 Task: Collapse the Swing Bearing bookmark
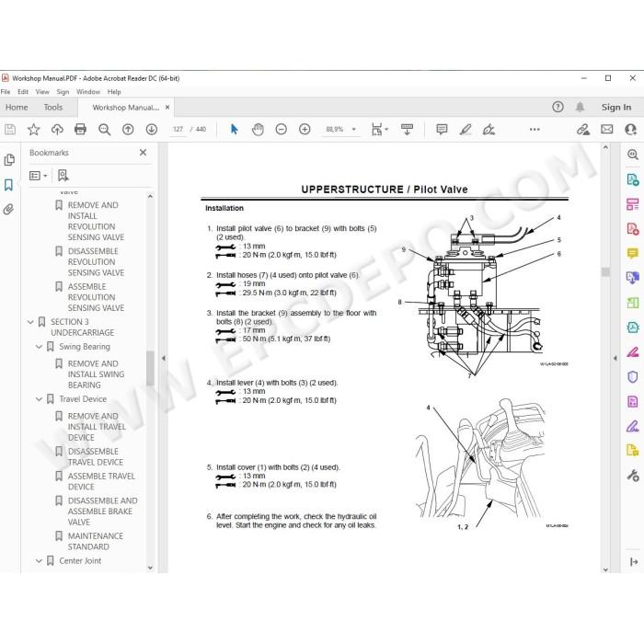pyautogui.click(x=39, y=347)
